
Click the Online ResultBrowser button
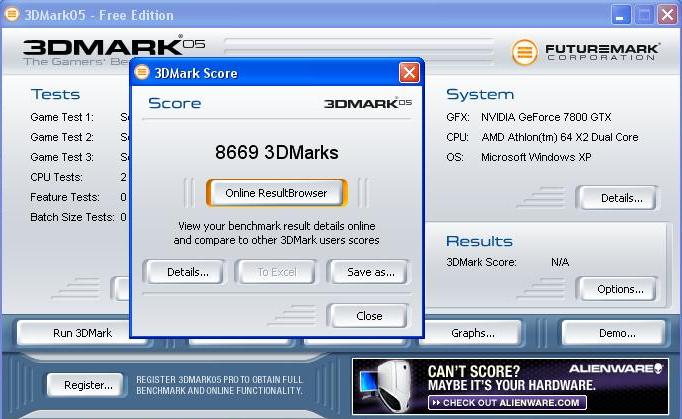(x=276, y=193)
